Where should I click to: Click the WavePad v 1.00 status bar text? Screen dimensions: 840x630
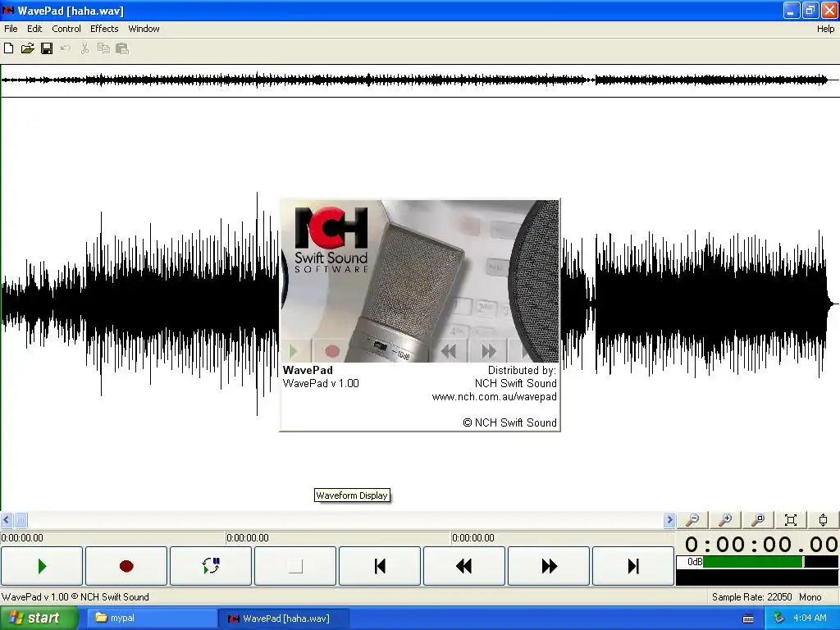pos(75,597)
